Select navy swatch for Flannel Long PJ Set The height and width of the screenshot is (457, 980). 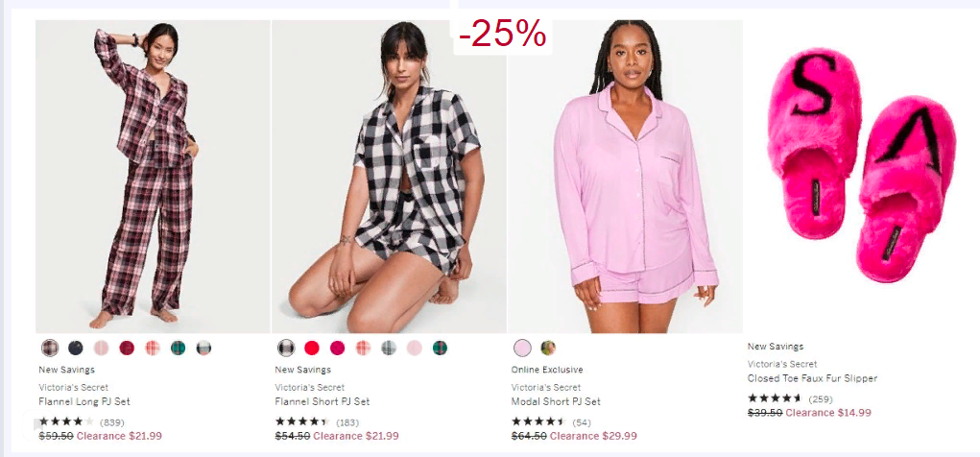(76, 348)
